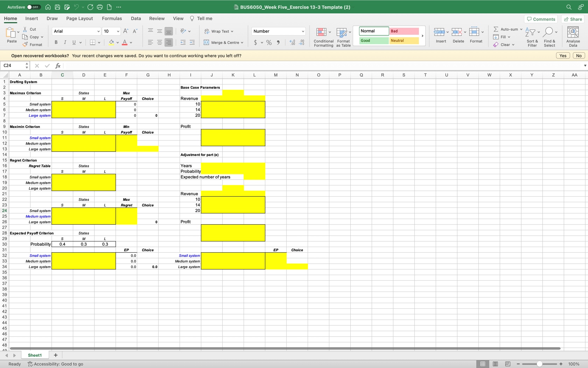
Task: Switch to Page Break Preview in status bar
Action: click(x=508, y=364)
